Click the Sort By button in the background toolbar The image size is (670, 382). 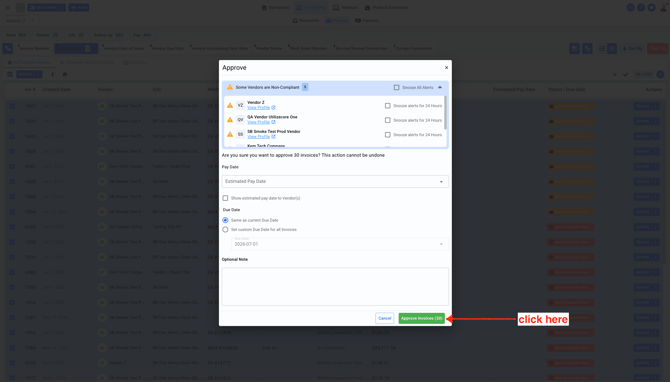(633, 49)
